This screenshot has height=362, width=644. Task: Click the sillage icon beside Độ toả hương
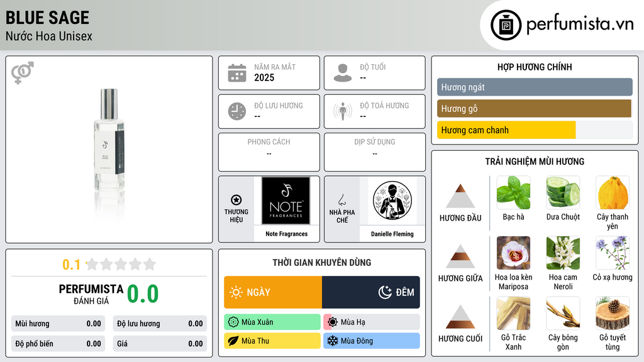click(343, 111)
